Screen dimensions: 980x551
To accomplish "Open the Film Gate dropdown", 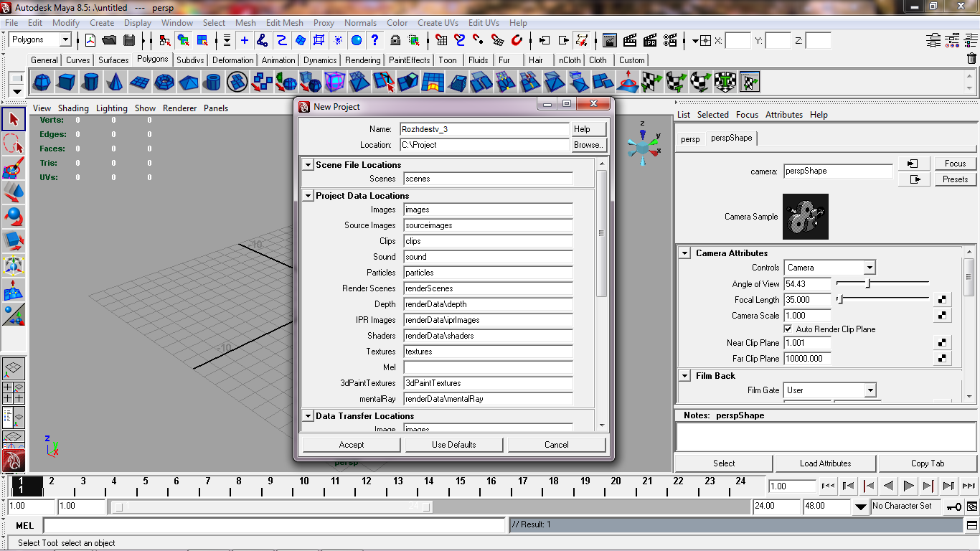I will (x=870, y=390).
